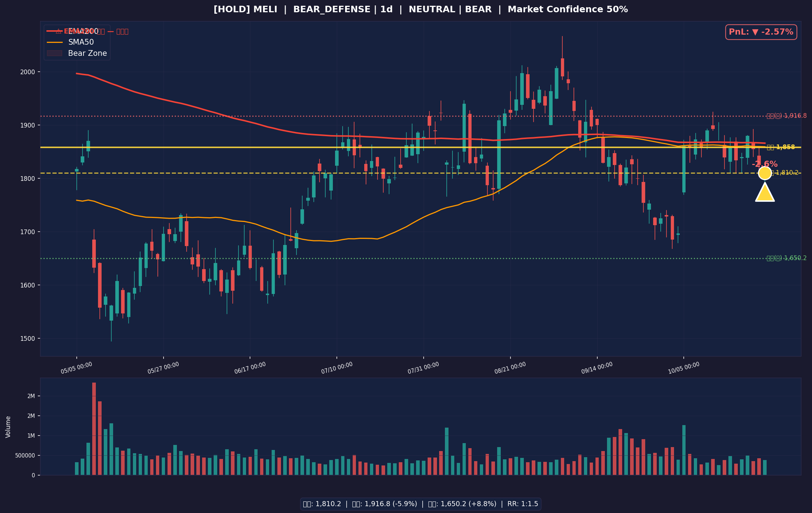This screenshot has width=812, height=513.
Task: Click the 09/14 00:00 date axis label
Action: tap(597, 368)
